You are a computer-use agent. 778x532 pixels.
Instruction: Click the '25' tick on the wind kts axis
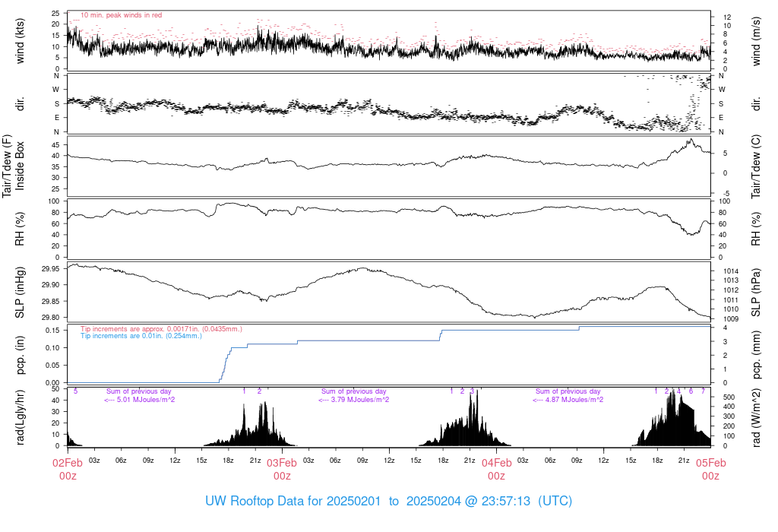[55, 14]
